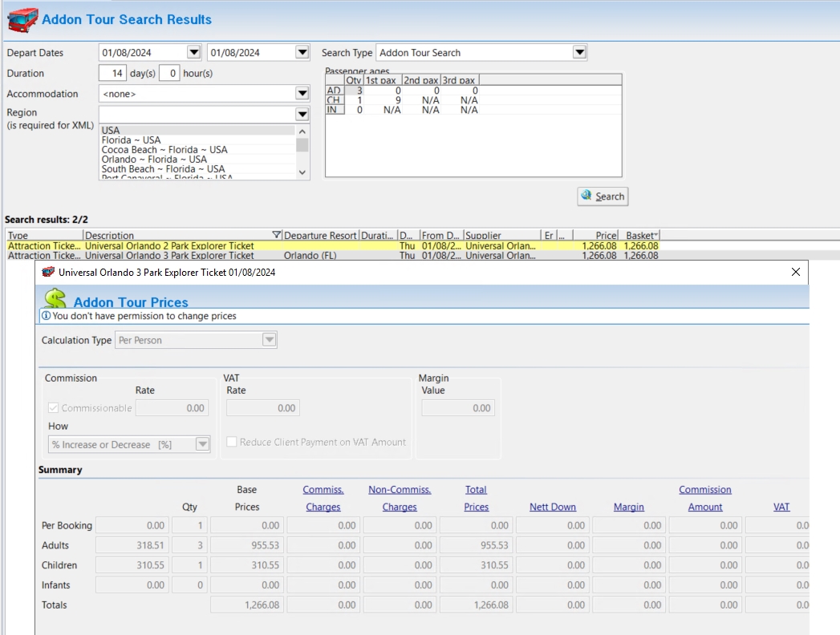
Task: Click the small bus icon in dialog title
Action: 49,273
